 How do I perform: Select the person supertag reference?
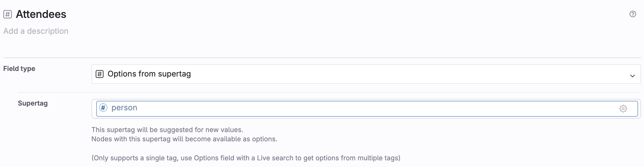[124, 108]
